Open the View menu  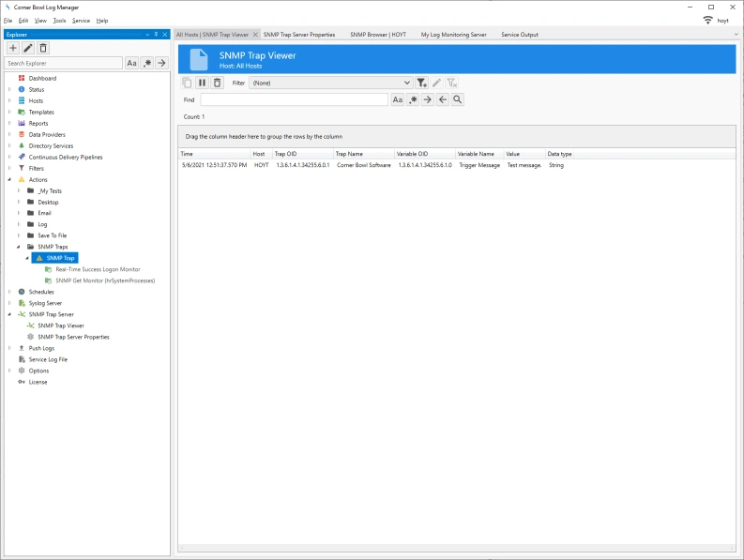(40, 21)
